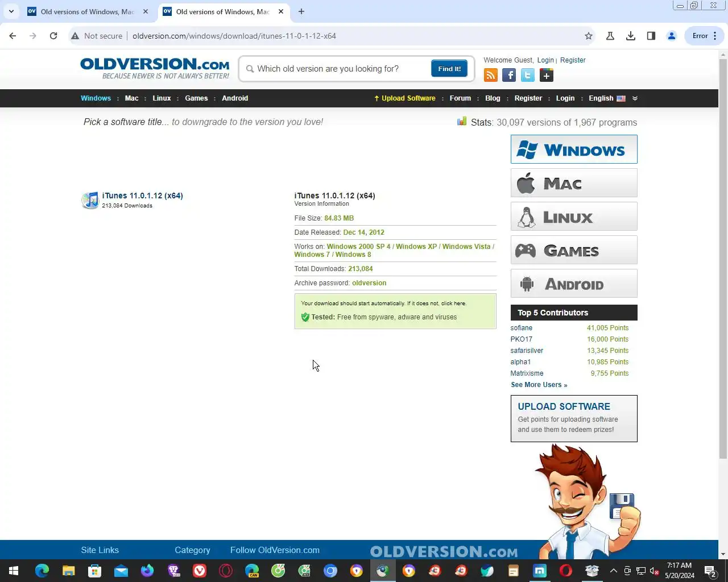728x582 pixels.
Task: Open the Windows menu item
Action: pos(96,98)
